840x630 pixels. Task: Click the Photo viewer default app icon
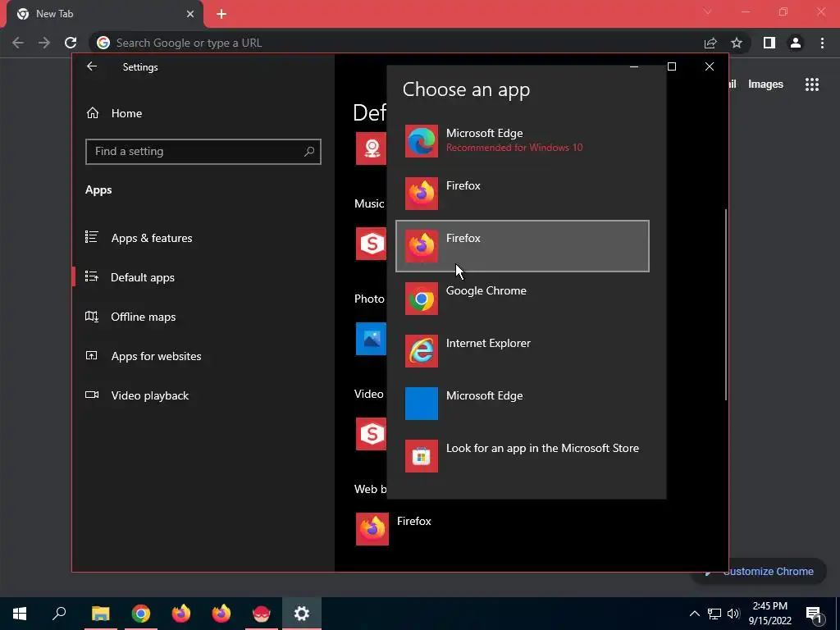(x=371, y=339)
